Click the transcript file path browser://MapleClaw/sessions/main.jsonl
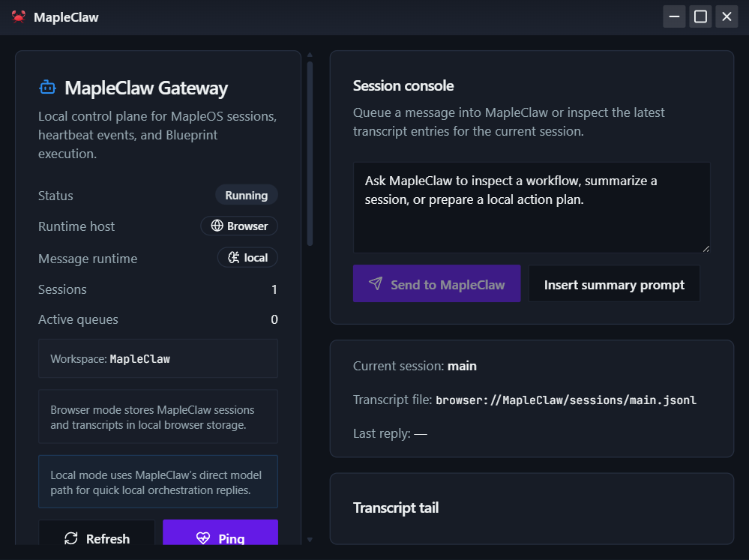The width and height of the screenshot is (749, 560). tap(565, 400)
